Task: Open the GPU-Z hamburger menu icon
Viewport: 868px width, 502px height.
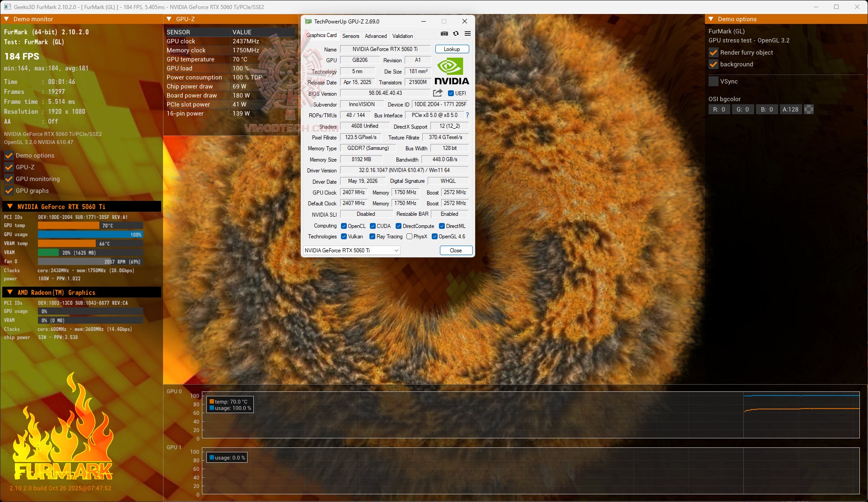Action: (467, 34)
